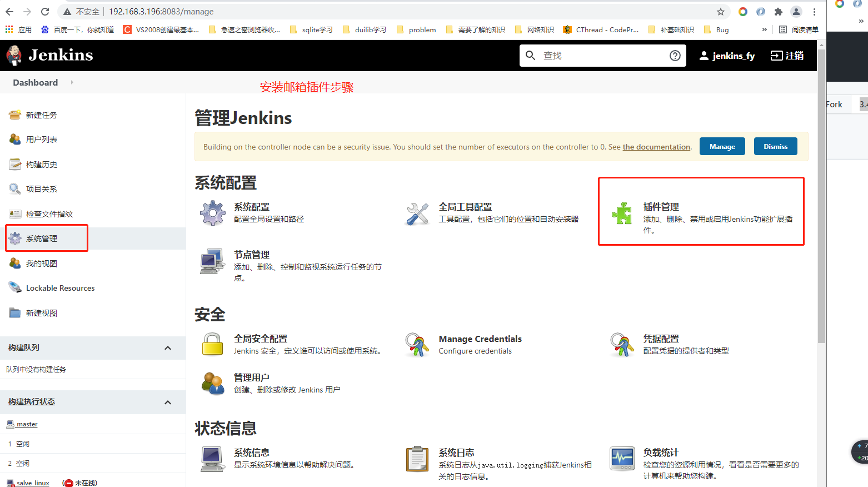This screenshot has height=487, width=868.
Task: Bookmark this page with the star icon
Action: pyautogui.click(x=721, y=12)
